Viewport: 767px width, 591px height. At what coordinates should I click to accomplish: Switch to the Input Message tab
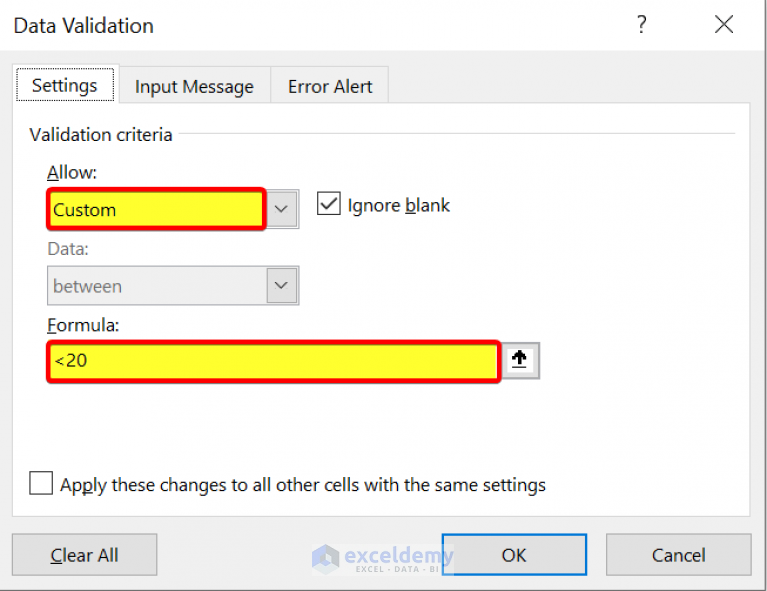point(194,86)
